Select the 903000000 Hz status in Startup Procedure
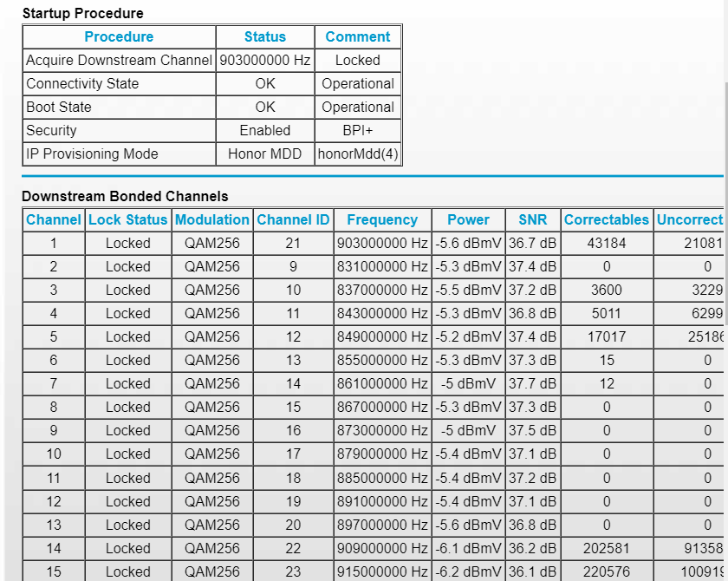This screenshot has width=728, height=581. (x=264, y=61)
